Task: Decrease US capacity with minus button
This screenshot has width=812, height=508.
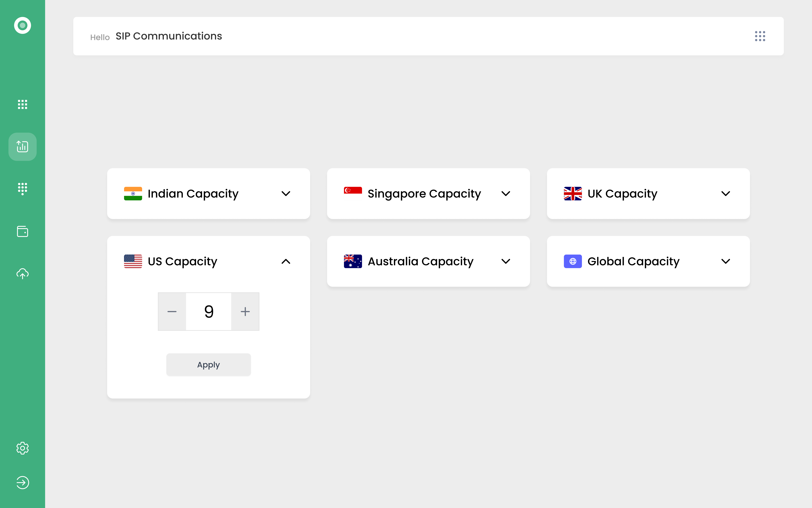Action: pos(172,311)
